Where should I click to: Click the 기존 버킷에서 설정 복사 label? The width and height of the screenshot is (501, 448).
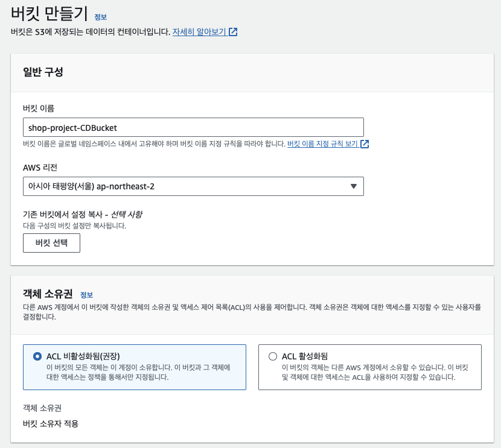83,214
